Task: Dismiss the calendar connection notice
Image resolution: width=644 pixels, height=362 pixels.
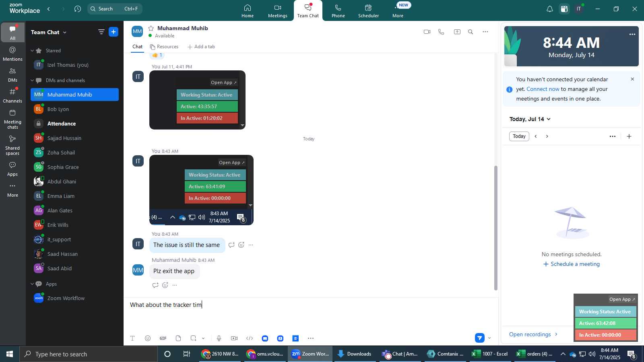Action: pyautogui.click(x=632, y=79)
